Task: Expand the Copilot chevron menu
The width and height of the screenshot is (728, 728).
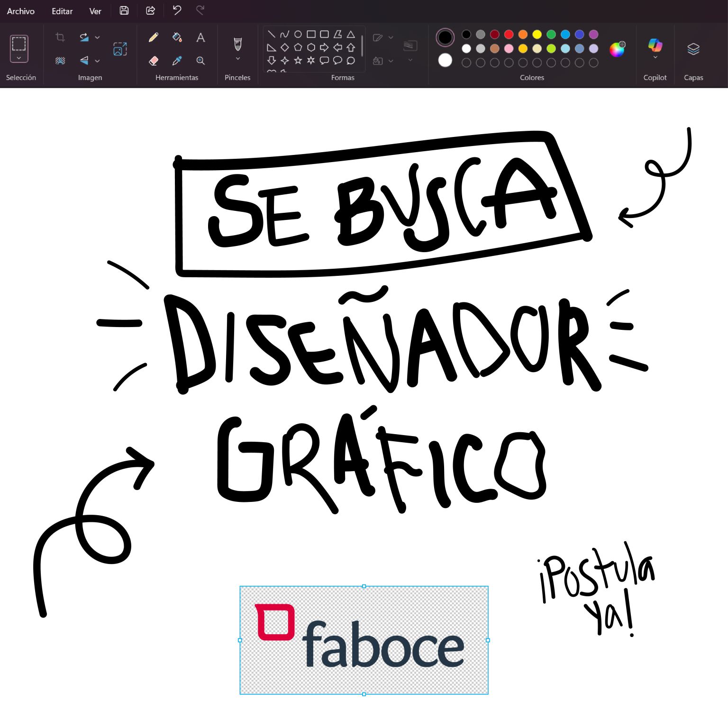Action: tap(655, 57)
